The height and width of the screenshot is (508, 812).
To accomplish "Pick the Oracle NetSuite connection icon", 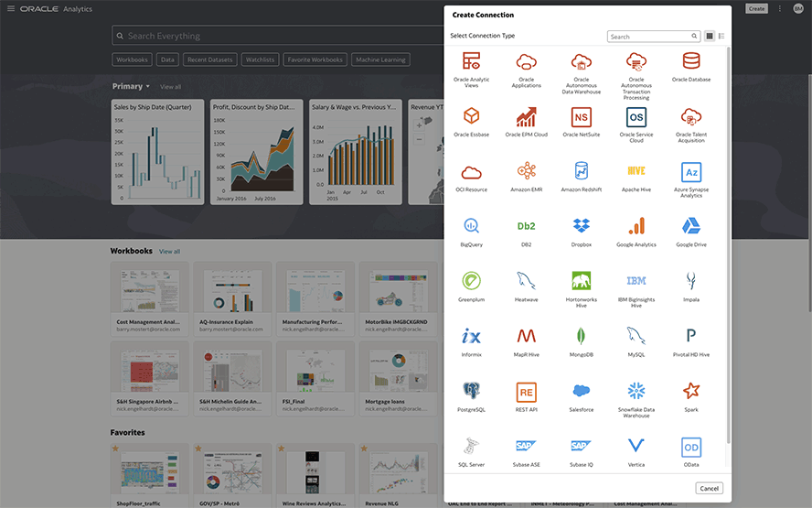I will click(x=581, y=117).
